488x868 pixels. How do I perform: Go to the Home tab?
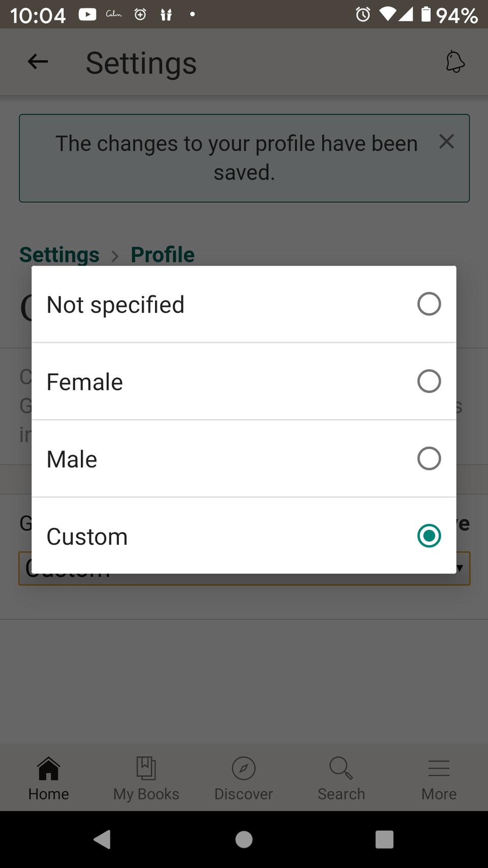pos(49,779)
